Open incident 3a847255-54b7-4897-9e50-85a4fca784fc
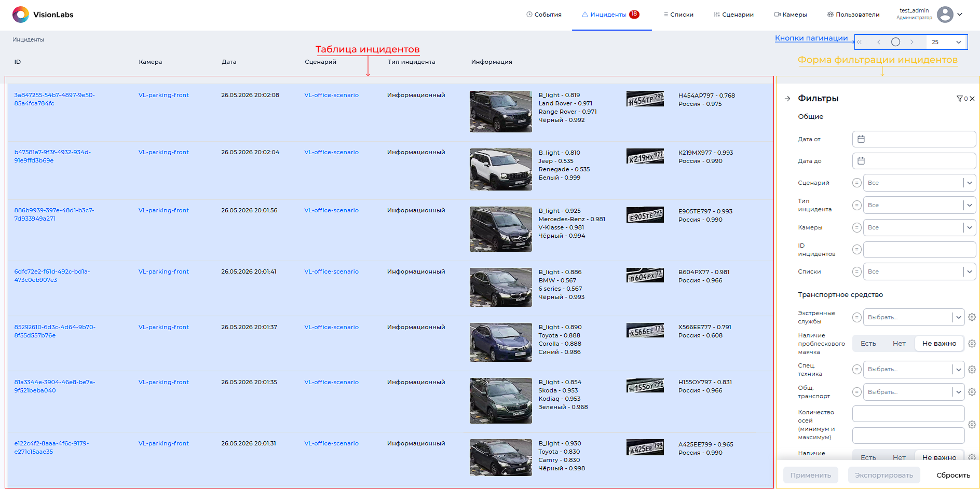This screenshot has width=980, height=489. [55, 99]
